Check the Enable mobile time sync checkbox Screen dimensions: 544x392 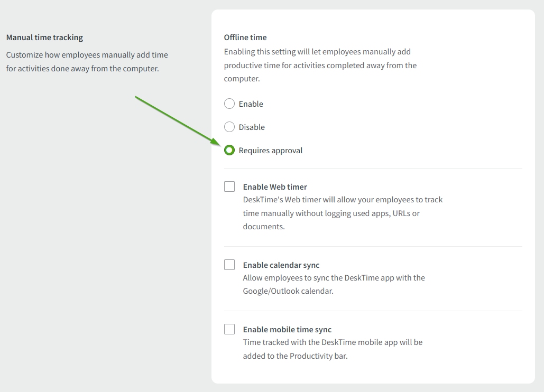tap(229, 329)
